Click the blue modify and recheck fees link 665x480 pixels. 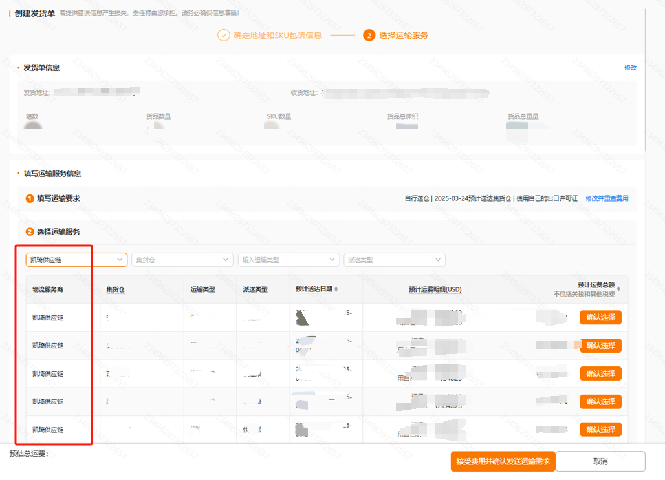607,198
